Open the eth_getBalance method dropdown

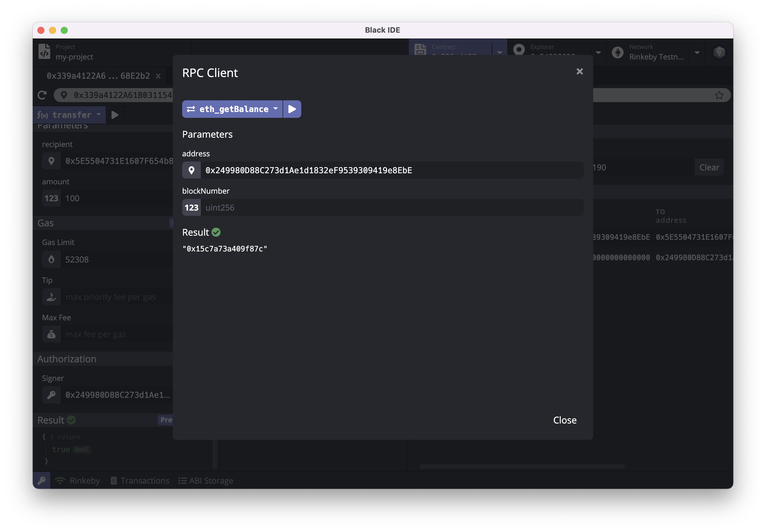tap(275, 109)
